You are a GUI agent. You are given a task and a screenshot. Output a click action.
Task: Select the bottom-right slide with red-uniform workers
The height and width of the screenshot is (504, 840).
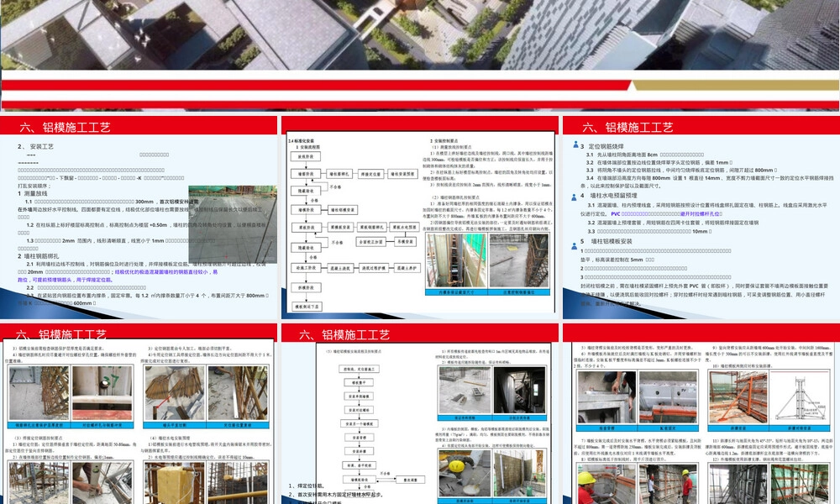[x=701, y=413]
